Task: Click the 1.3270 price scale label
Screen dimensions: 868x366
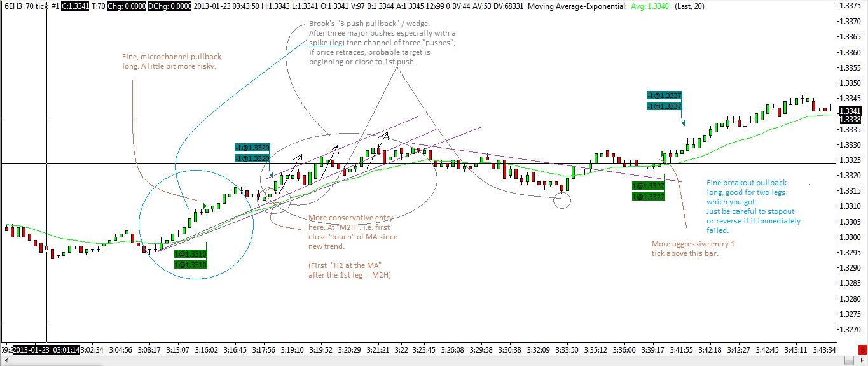Action: 851,330
